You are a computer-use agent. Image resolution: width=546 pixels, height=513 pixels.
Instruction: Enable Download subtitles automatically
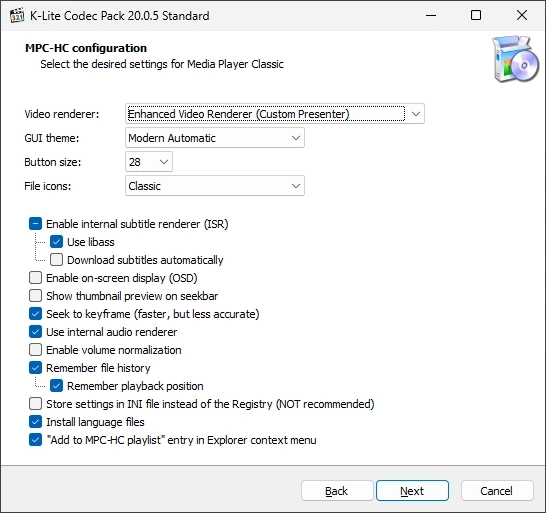pos(56,260)
